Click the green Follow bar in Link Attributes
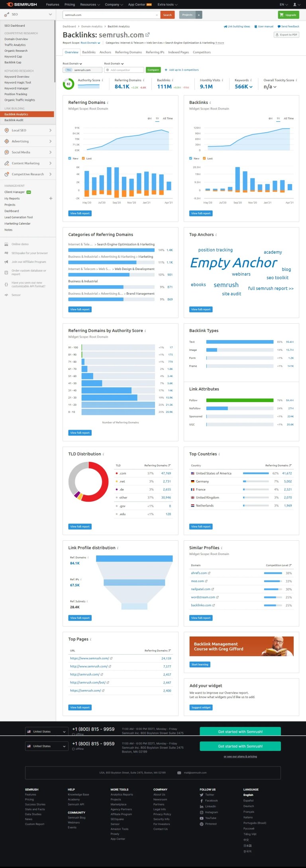 (240, 400)
